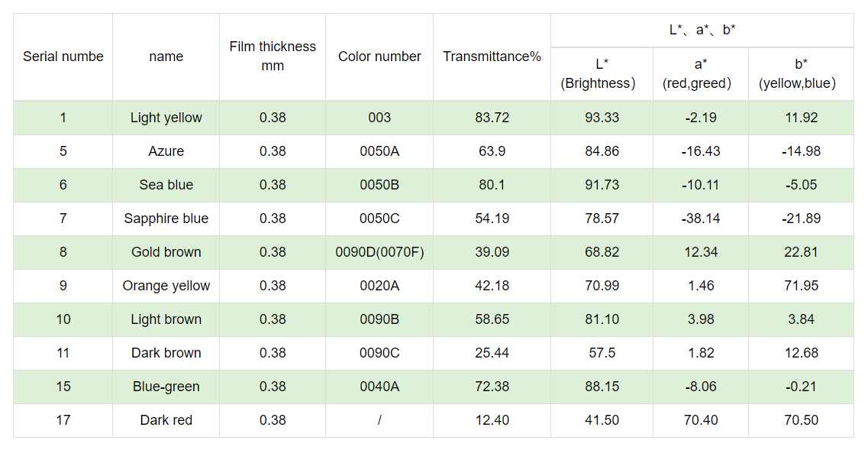This screenshot has height=450, width=868.
Task: Select the 'Dark red' name cell
Action: 166,420
